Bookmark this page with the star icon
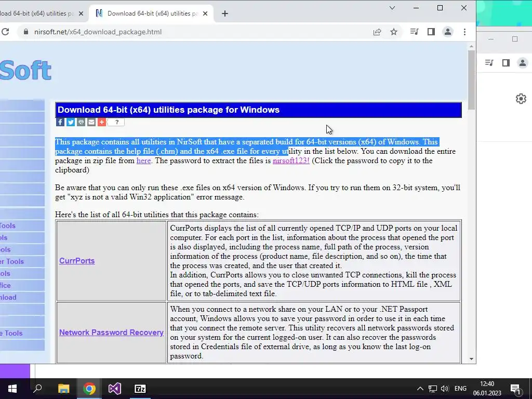Image resolution: width=532 pixels, height=399 pixels. (x=394, y=32)
